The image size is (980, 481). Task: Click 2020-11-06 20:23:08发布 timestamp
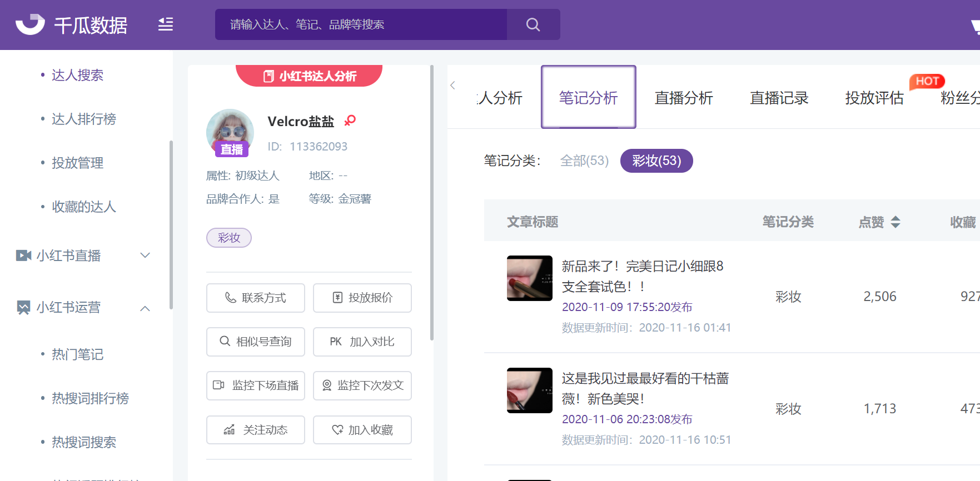(x=627, y=419)
